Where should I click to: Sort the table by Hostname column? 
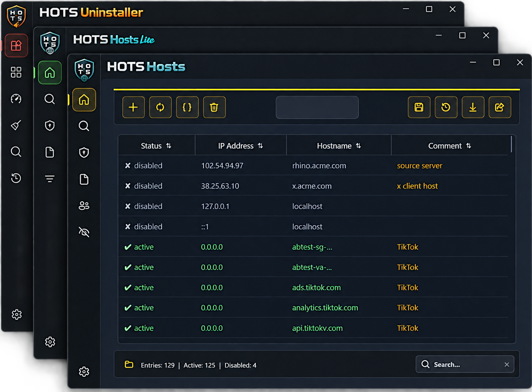click(x=339, y=146)
